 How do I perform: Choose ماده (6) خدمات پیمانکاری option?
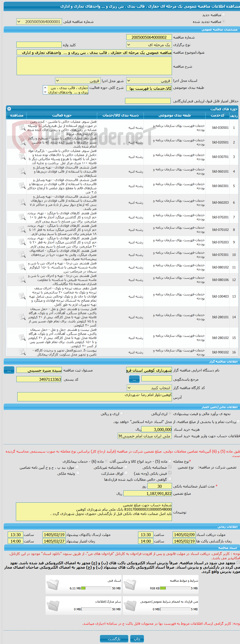click(x=106, y=461)
